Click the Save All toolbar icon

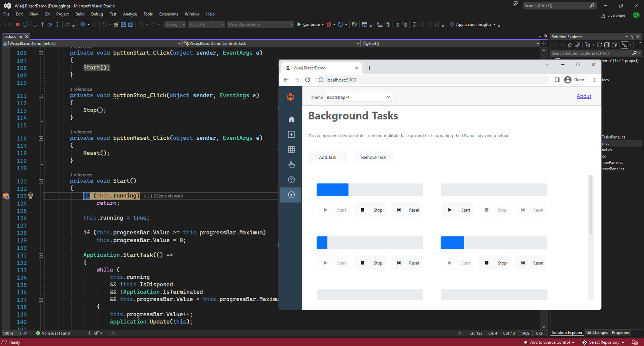click(131, 24)
